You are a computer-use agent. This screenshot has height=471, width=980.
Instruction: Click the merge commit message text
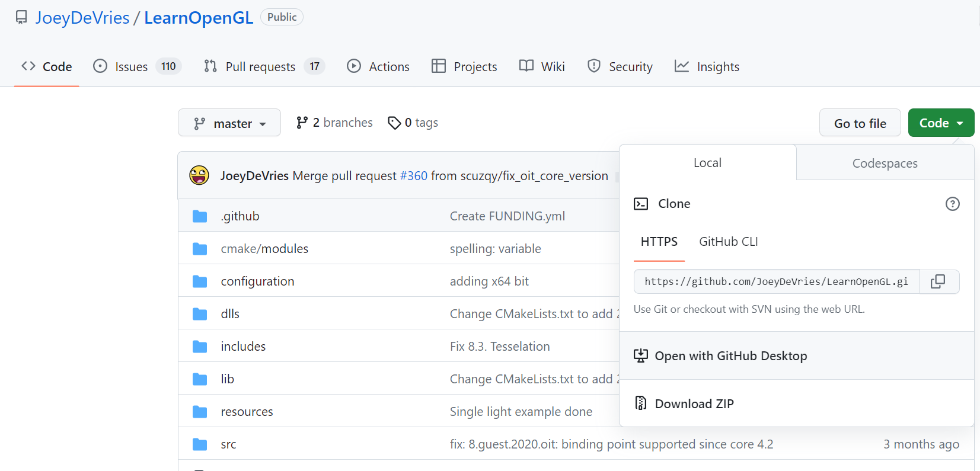coord(451,176)
